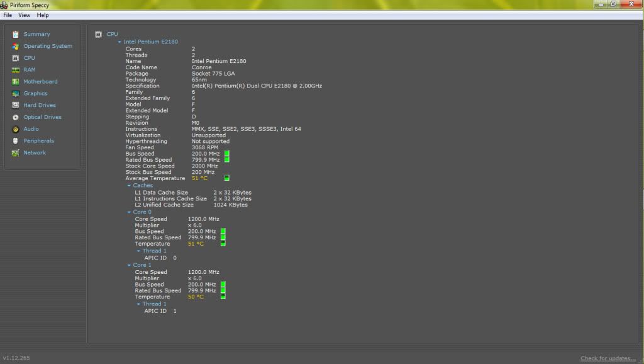Click the Fan Speed value 3068 RPM
This screenshot has height=364, width=644.
tap(205, 147)
